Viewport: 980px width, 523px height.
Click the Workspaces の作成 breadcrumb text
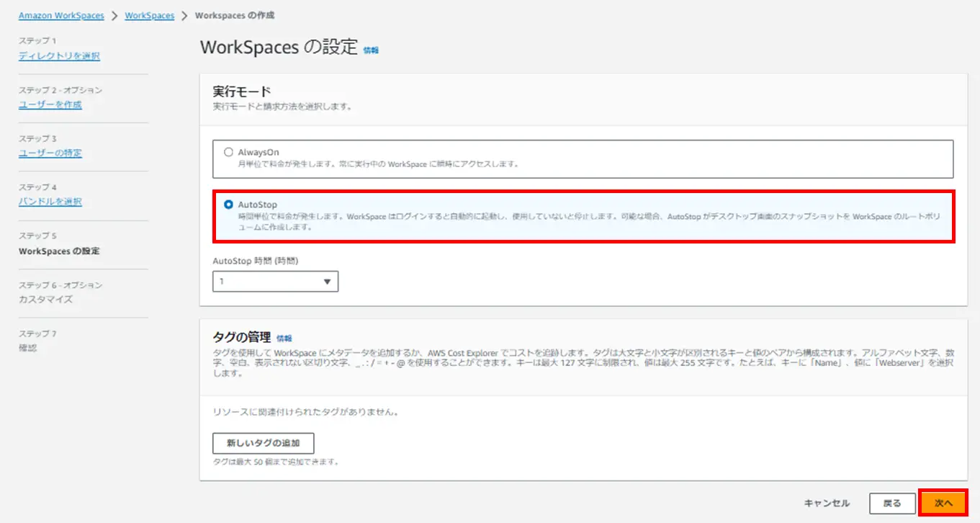point(235,15)
